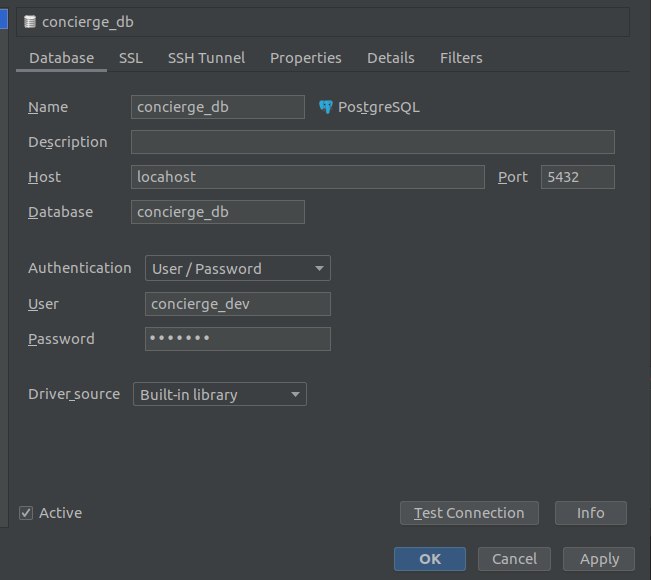Focus the Password field
651x580 pixels.
237,339
